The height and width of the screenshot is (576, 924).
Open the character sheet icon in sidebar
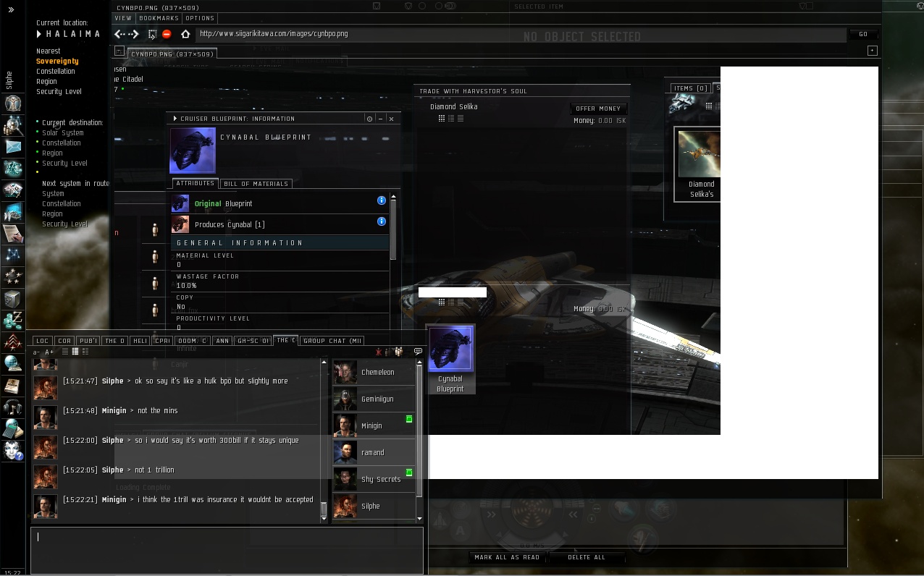12,103
